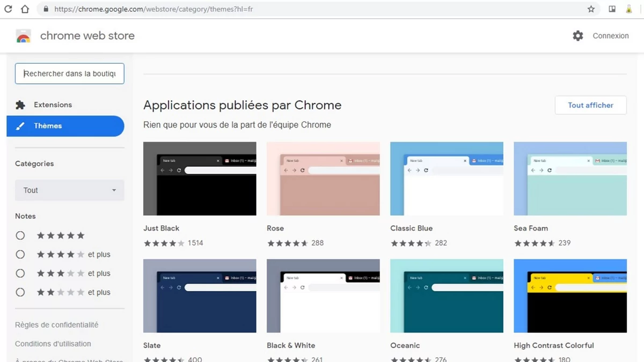
Task: Open the Catégories dropdown showing Tout
Action: [x=70, y=190]
